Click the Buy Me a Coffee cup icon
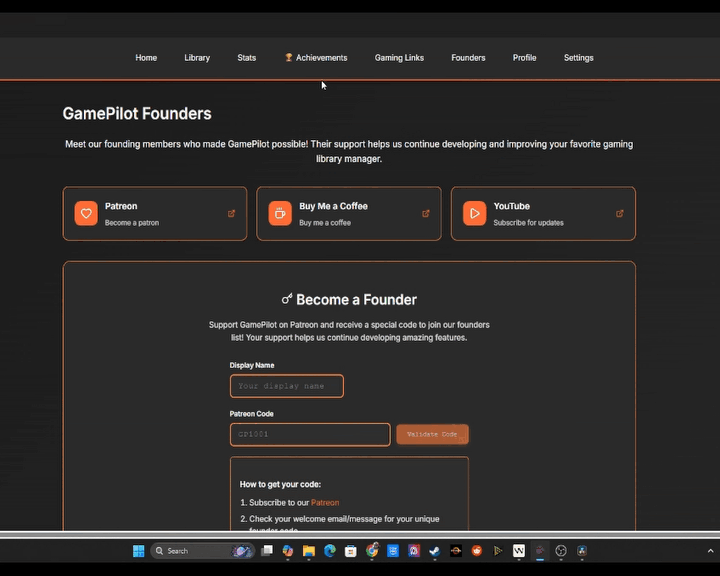 point(280,213)
